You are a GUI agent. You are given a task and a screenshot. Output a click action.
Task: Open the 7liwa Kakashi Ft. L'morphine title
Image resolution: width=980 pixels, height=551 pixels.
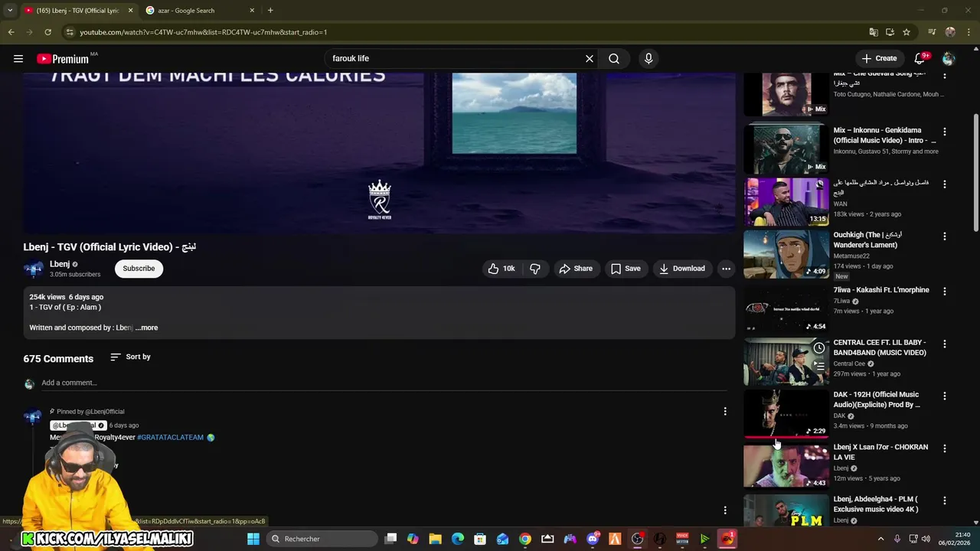881,290
